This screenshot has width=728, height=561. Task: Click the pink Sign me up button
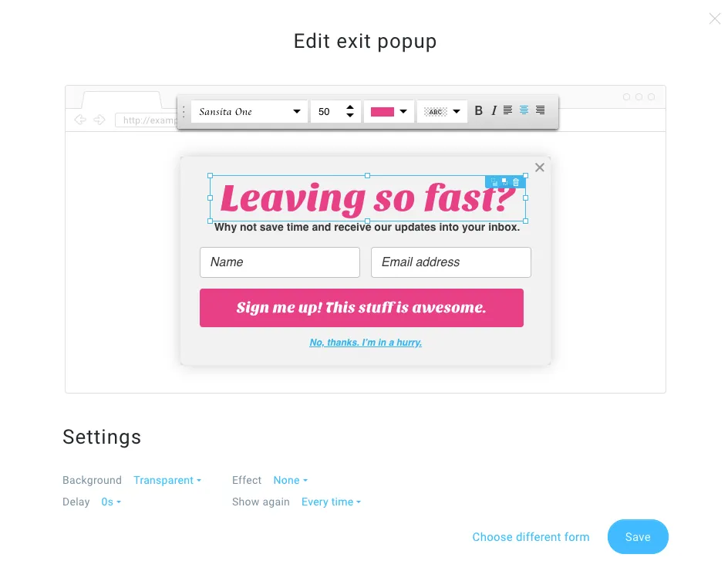(x=362, y=308)
